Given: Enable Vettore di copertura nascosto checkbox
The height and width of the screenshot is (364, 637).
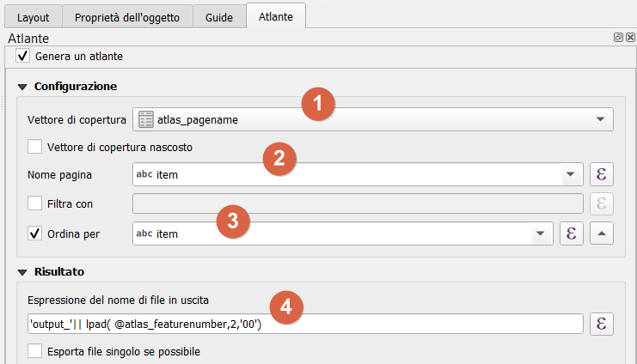Looking at the screenshot, I should [35, 147].
